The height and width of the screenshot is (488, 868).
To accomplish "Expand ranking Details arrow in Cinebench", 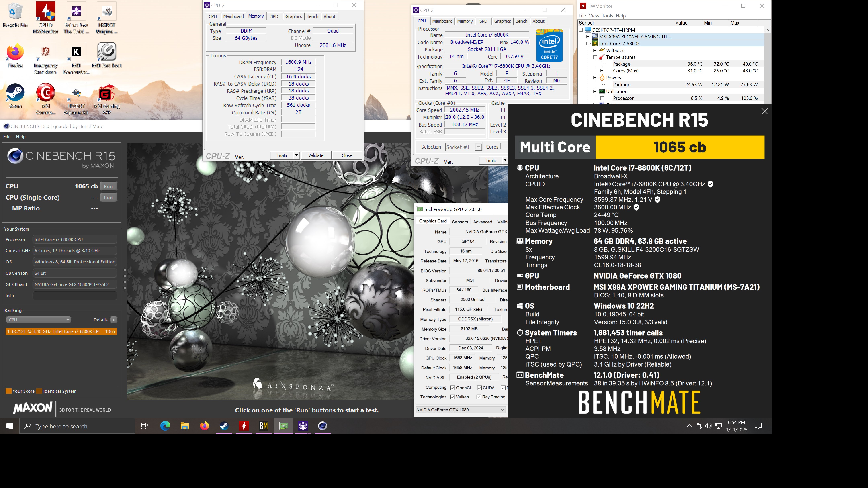I will point(114,320).
